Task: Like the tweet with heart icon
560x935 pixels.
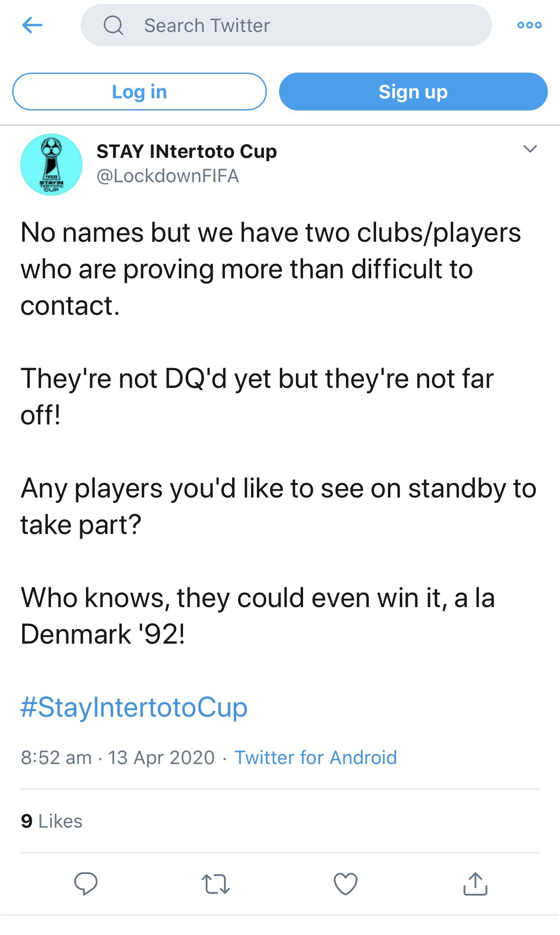Action: point(345,884)
